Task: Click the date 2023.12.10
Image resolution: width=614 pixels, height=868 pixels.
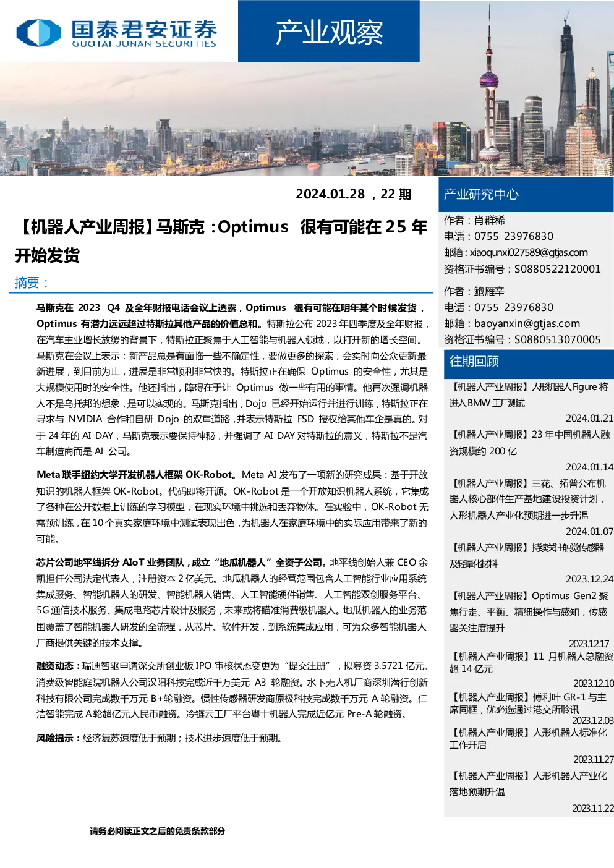Action: click(593, 684)
